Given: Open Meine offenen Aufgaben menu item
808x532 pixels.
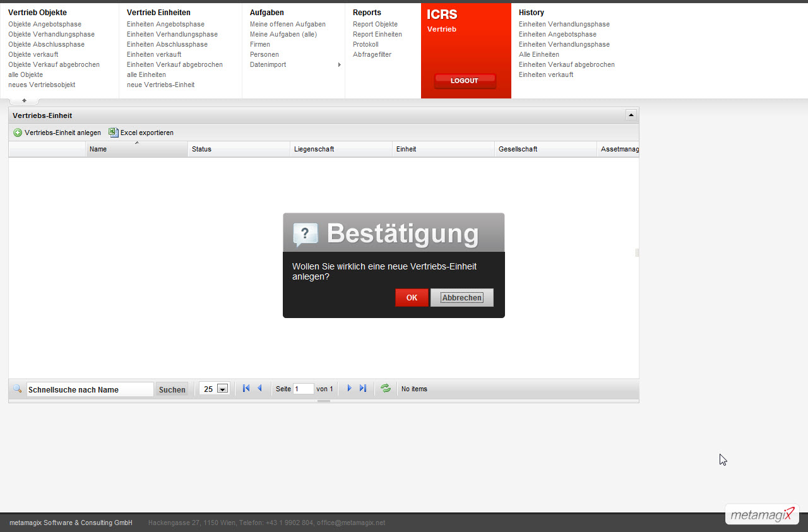Looking at the screenshot, I should point(288,25).
